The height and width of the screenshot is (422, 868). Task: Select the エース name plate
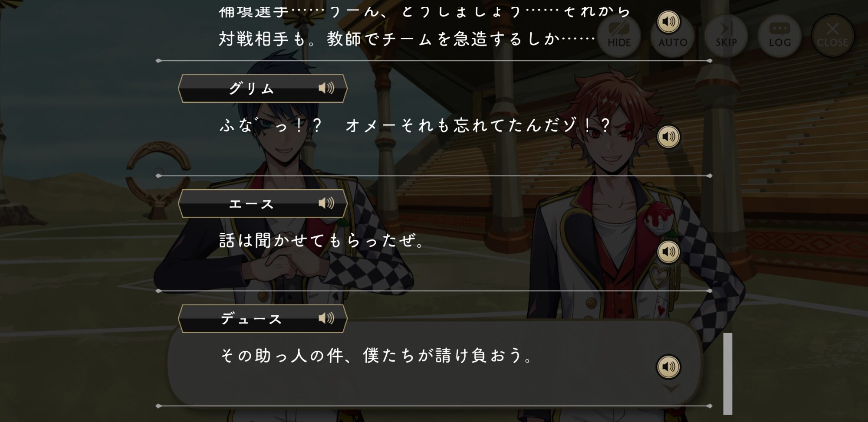[263, 203]
